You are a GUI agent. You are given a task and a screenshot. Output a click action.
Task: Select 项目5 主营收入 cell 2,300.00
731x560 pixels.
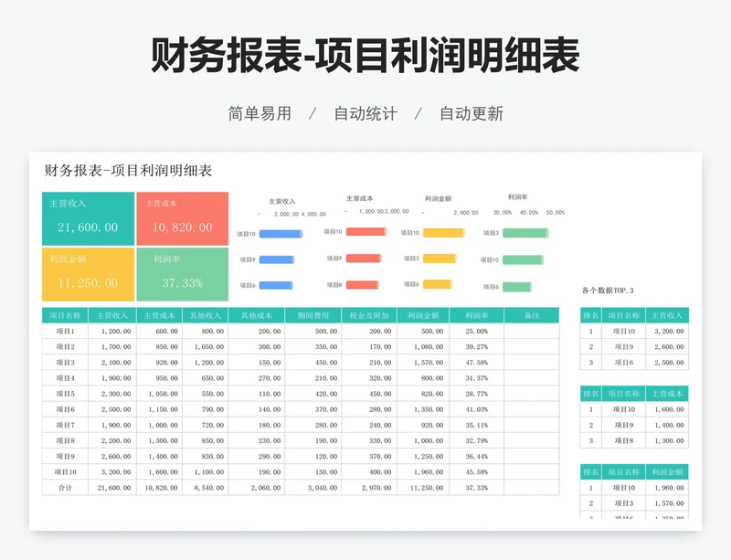click(x=112, y=394)
